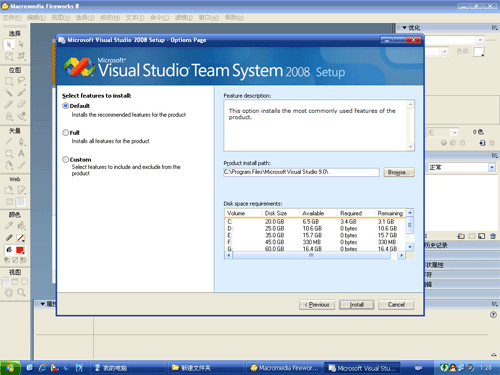
Task: Cancel the Visual Studio setup
Action: coord(396,305)
